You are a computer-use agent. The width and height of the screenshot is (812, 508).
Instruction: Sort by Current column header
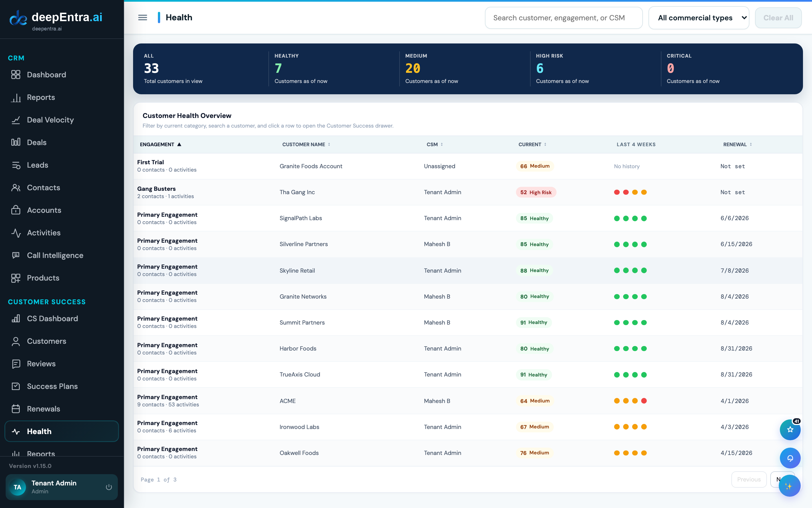point(532,144)
